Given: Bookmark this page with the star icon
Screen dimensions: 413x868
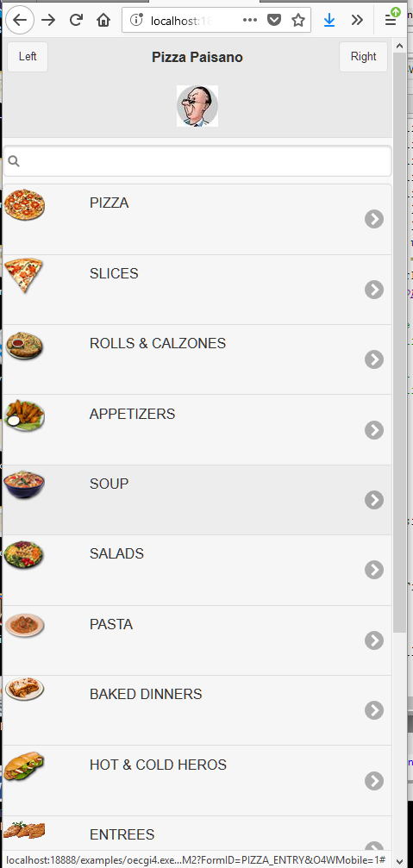Looking at the screenshot, I should 298,21.
